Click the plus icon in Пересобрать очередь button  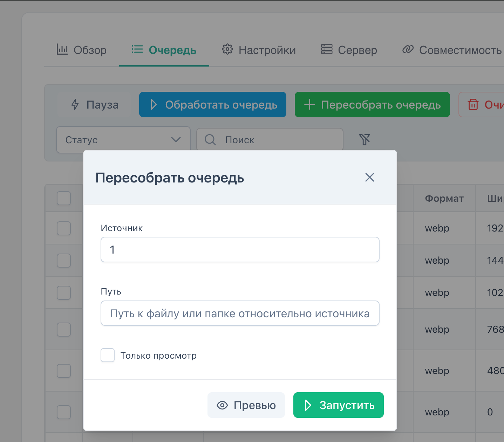coord(309,104)
